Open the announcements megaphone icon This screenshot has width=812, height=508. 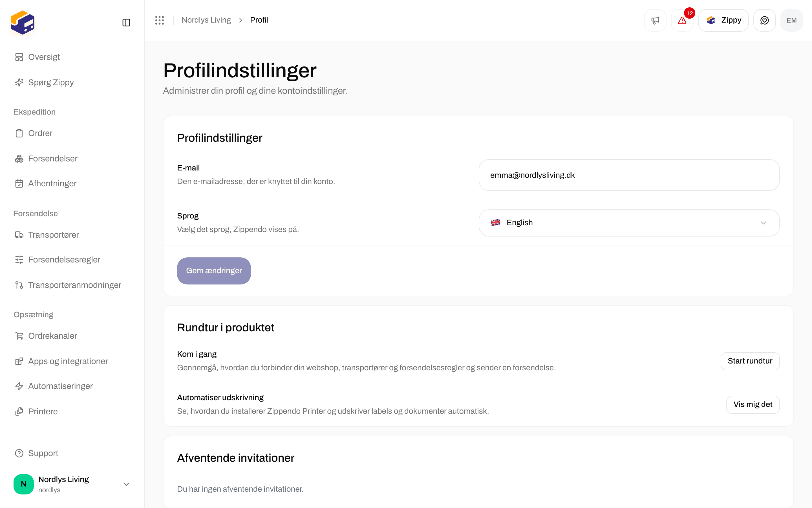click(655, 20)
